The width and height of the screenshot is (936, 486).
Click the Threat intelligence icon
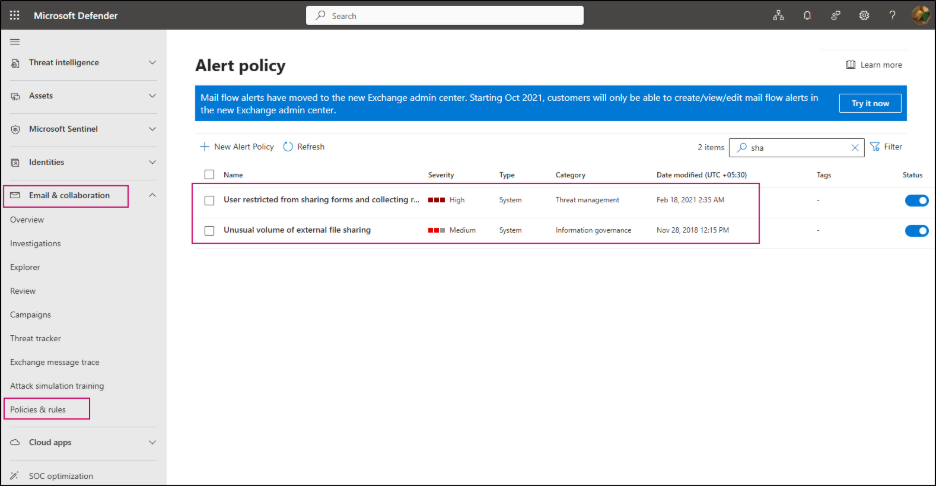coord(16,63)
